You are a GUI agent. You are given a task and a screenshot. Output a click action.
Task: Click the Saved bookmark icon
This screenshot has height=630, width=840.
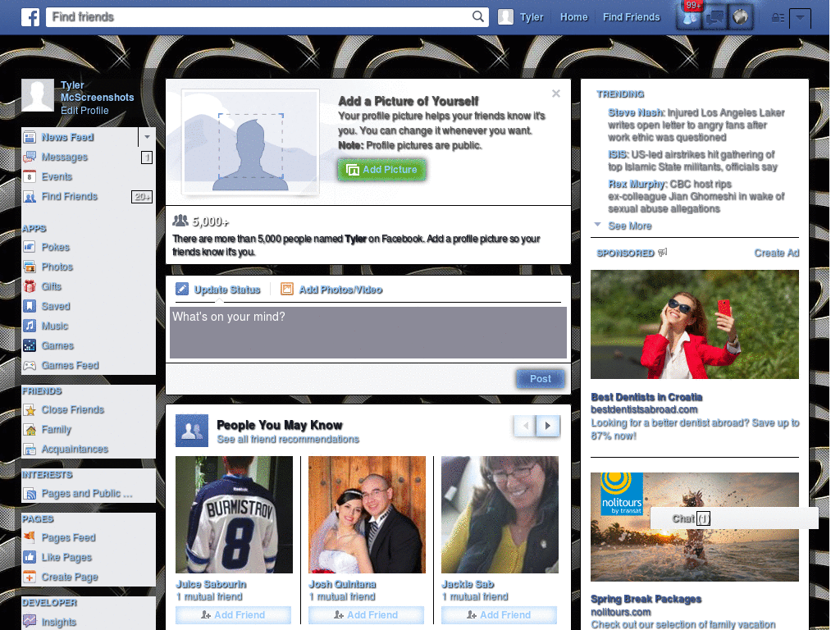point(30,307)
